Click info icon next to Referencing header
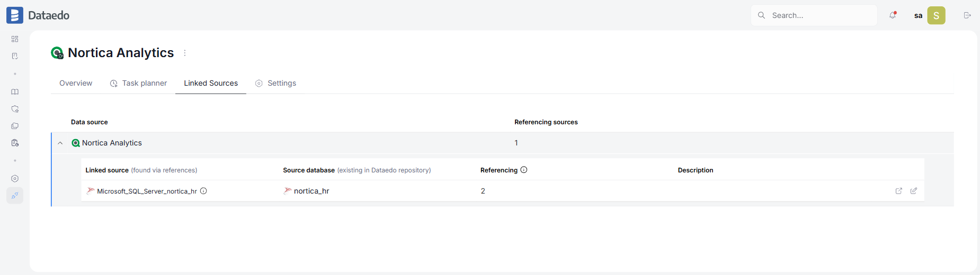This screenshot has height=275, width=980. 524,170
